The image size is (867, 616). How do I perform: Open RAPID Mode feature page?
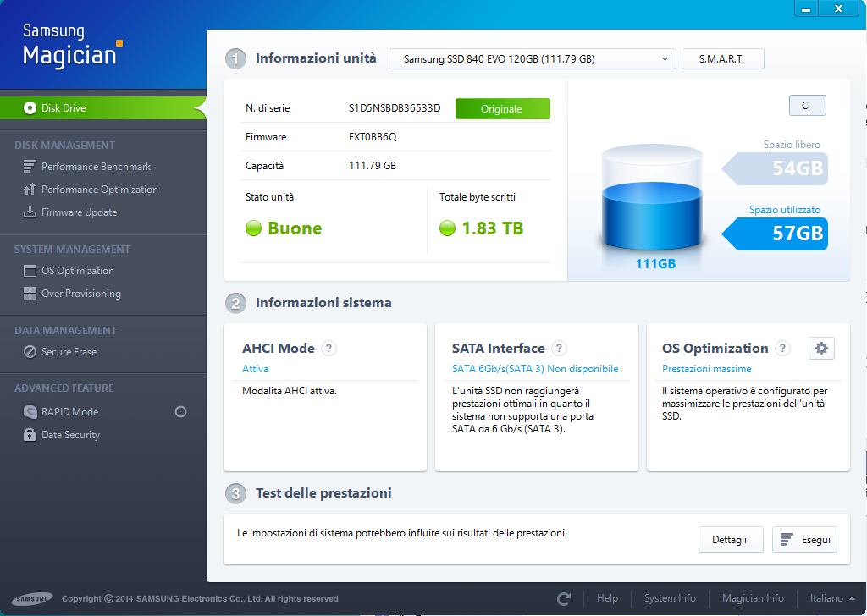(69, 411)
